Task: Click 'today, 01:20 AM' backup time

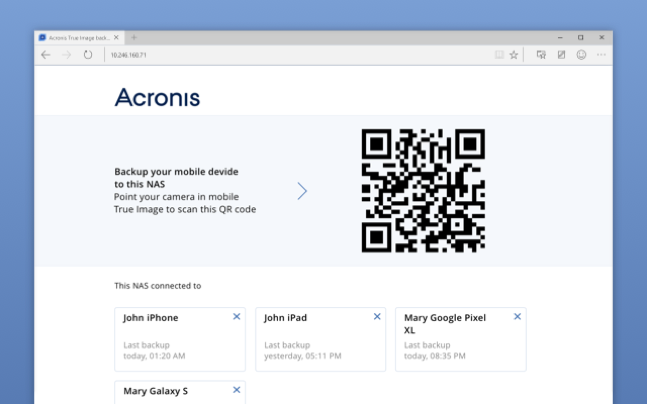Action: pos(154,356)
